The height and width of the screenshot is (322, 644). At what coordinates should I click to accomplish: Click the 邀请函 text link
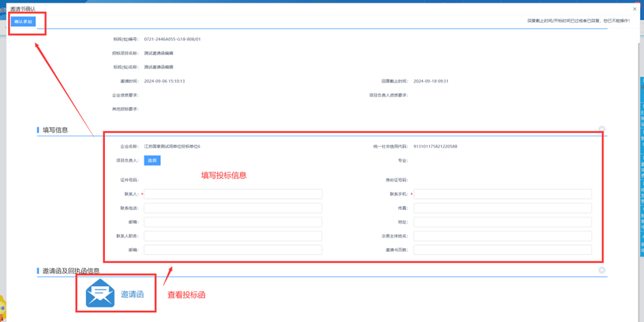(x=132, y=294)
